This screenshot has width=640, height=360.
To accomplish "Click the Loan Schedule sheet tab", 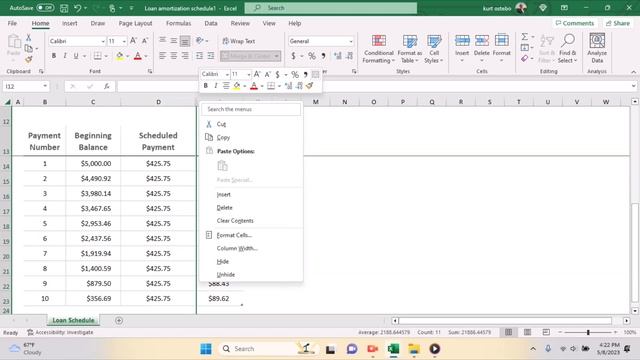I will click(73, 320).
